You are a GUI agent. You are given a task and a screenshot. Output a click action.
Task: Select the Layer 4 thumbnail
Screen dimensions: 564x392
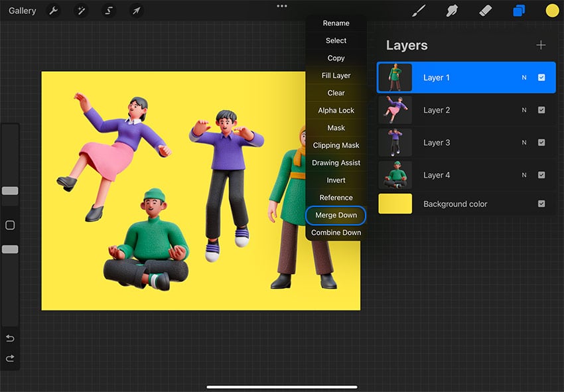[395, 174]
